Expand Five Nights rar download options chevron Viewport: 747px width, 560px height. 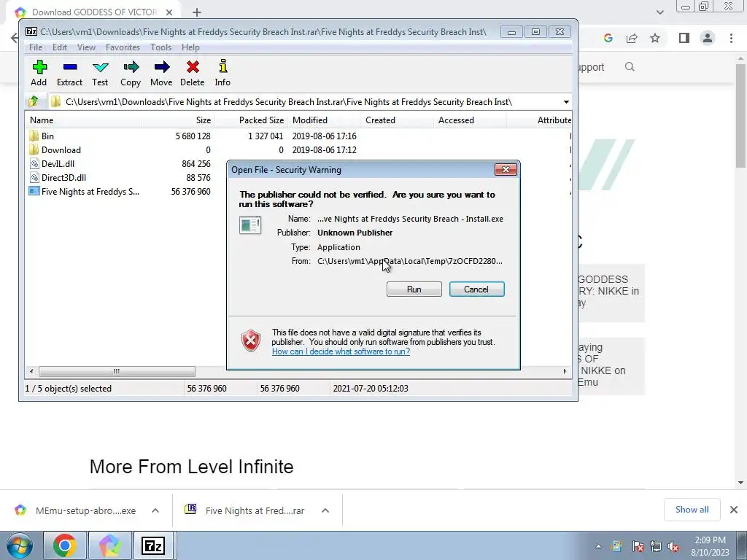[325, 510]
